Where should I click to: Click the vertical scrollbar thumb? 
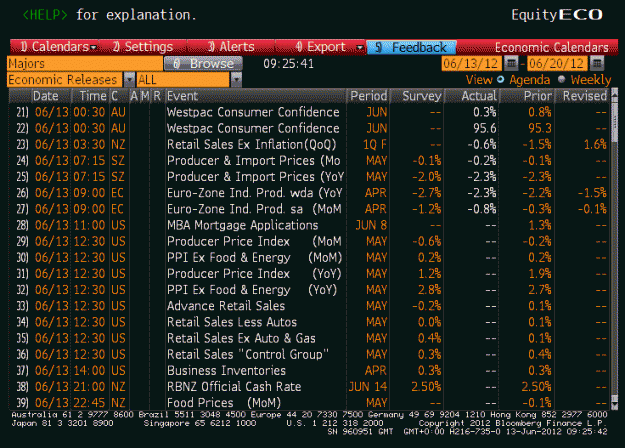coord(614,122)
